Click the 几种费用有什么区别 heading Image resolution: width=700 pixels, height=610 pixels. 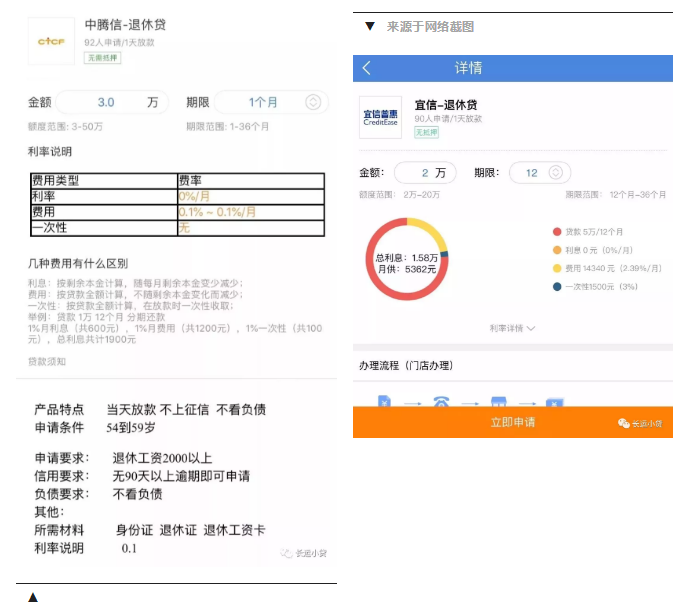(x=78, y=263)
